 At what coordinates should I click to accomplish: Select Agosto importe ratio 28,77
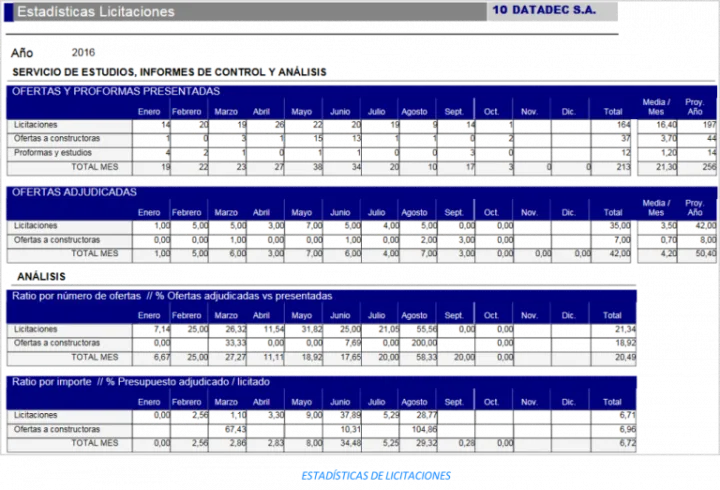coord(427,415)
